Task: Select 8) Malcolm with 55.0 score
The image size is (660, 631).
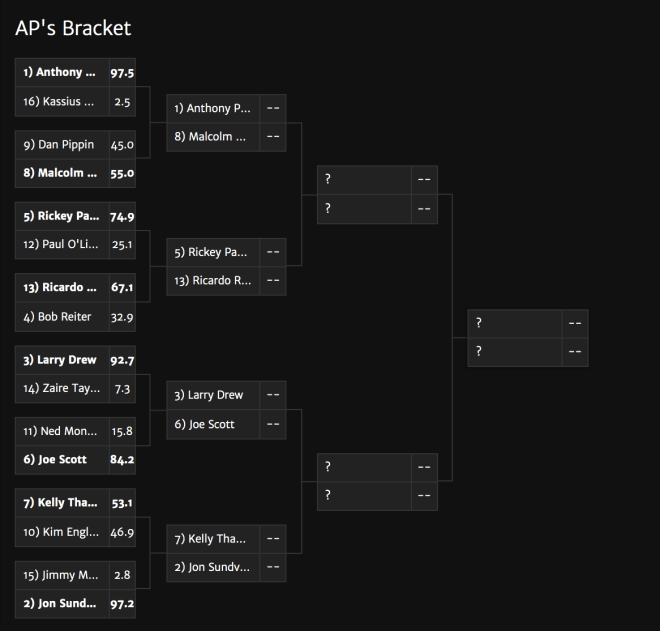Action: click(x=75, y=173)
